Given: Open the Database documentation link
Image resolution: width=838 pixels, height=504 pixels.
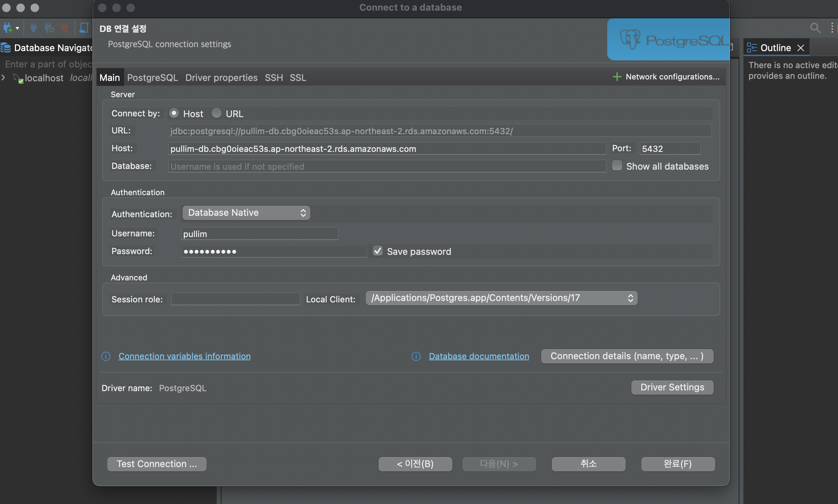Looking at the screenshot, I should (479, 356).
